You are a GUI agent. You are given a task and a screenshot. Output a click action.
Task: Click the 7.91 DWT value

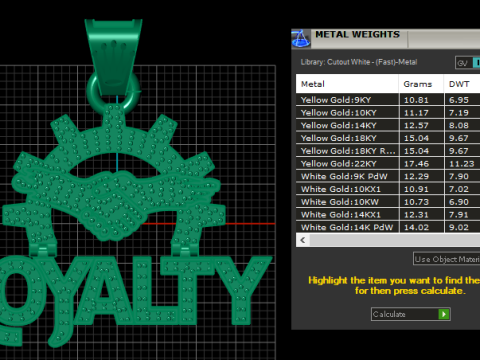point(459,215)
